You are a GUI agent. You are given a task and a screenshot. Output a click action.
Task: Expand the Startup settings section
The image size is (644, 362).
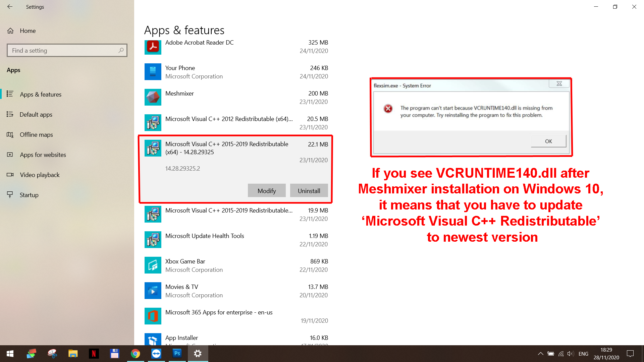tap(29, 194)
